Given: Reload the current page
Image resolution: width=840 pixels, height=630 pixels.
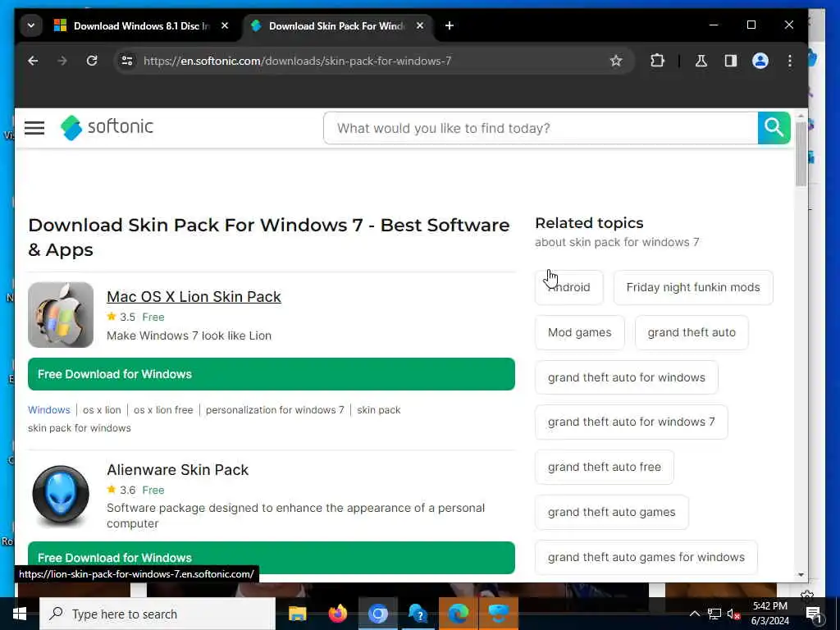Looking at the screenshot, I should (x=92, y=61).
